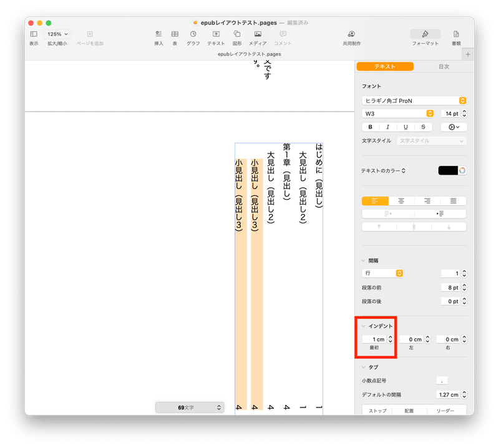Adjust the 段落の前 stepper
This screenshot has height=448, width=499.
point(464,288)
